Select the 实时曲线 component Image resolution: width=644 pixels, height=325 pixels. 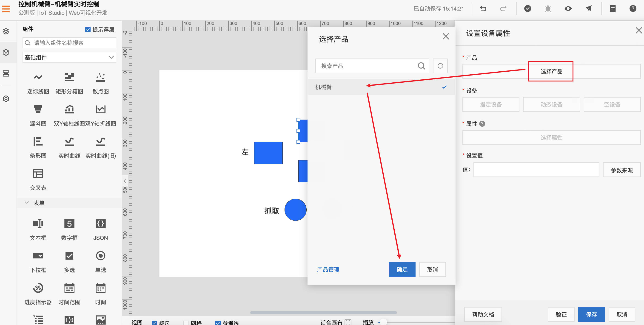coord(69,148)
